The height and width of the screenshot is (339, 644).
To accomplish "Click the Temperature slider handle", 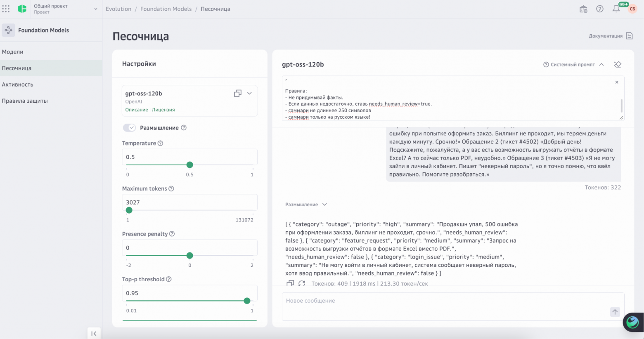I will (189, 165).
